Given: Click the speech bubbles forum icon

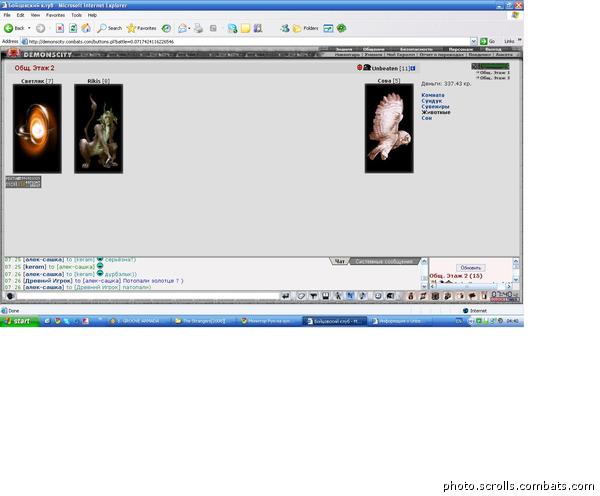Looking at the screenshot, I should (x=472, y=296).
